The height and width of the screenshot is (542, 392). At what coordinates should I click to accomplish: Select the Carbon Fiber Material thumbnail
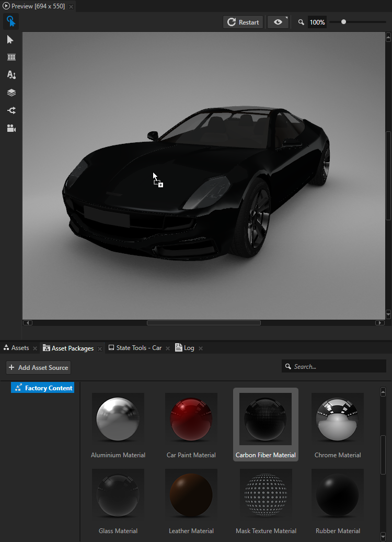tap(266, 419)
